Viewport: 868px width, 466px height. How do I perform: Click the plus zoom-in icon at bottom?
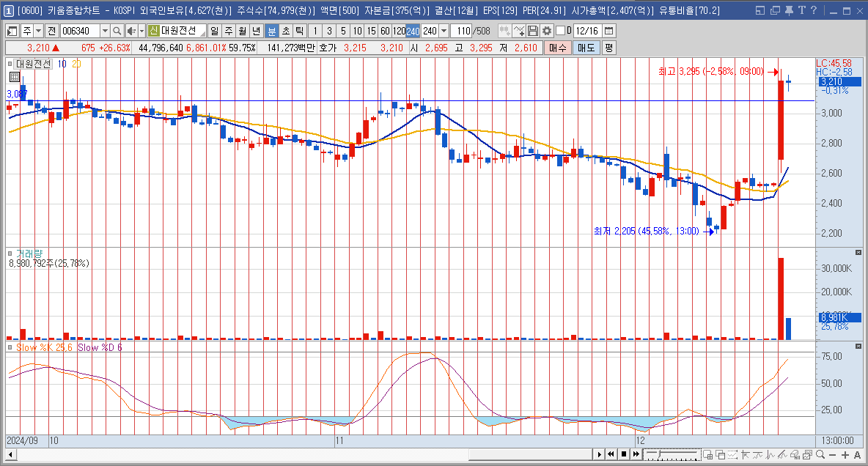[845, 454]
